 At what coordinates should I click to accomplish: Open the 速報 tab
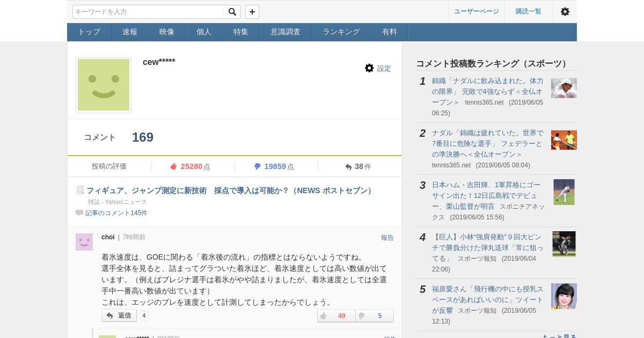coord(130,32)
